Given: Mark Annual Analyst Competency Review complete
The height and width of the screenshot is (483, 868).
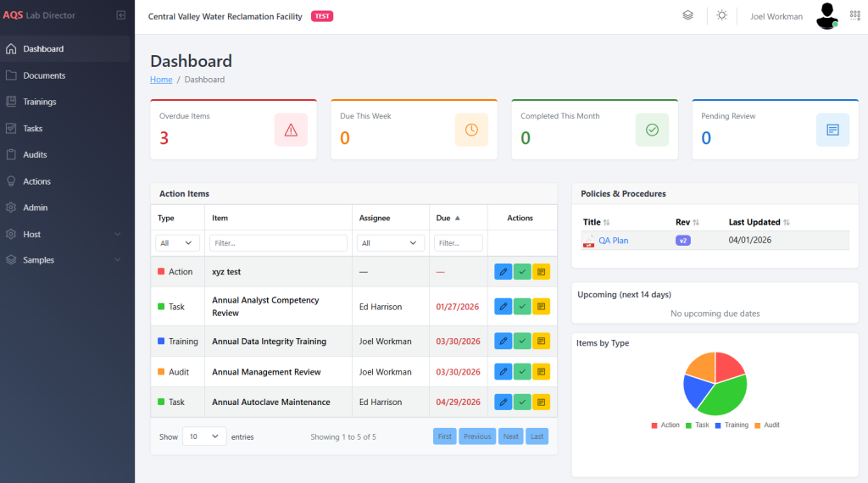Looking at the screenshot, I should (522, 307).
